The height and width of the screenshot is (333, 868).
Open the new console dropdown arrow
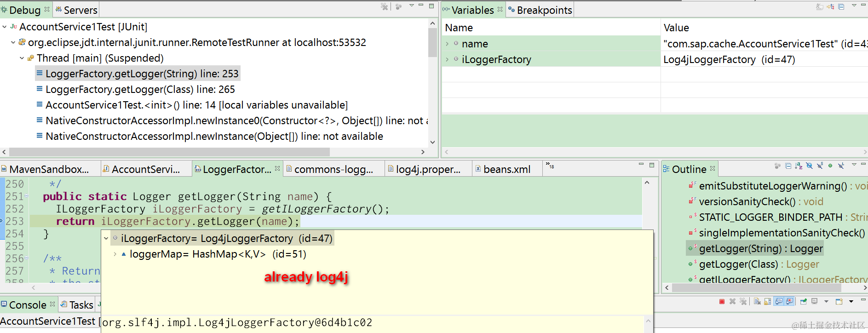(851, 301)
